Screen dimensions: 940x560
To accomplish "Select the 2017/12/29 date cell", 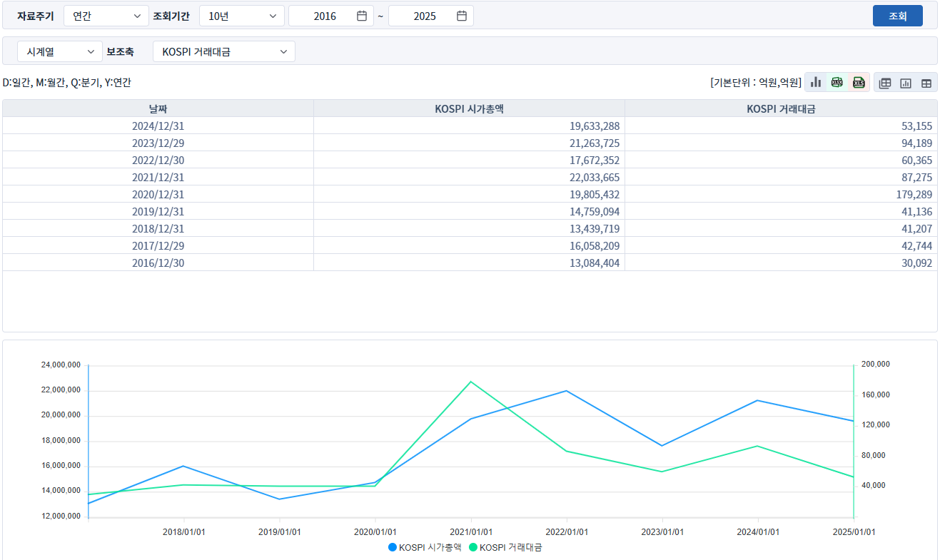I will click(158, 245).
